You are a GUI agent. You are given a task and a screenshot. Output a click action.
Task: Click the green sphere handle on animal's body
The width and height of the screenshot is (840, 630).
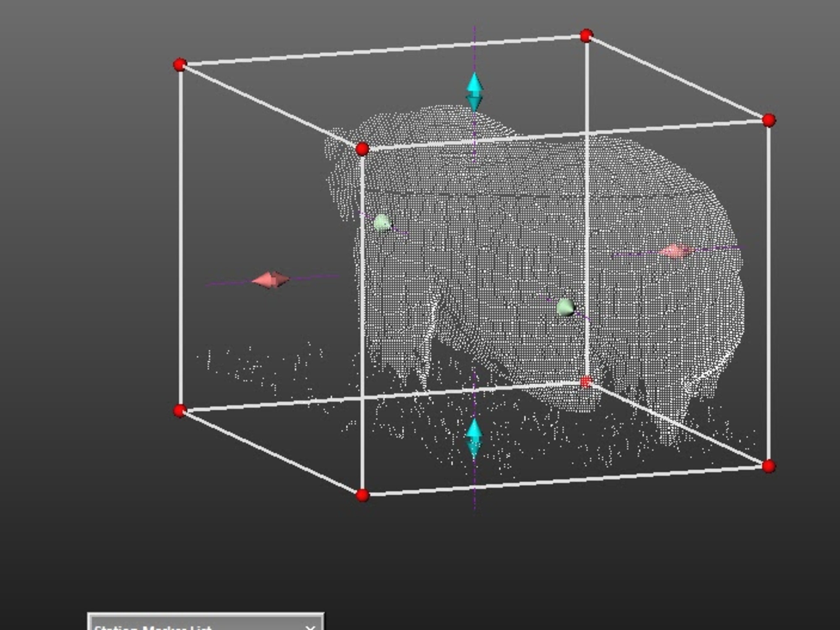(x=565, y=307)
